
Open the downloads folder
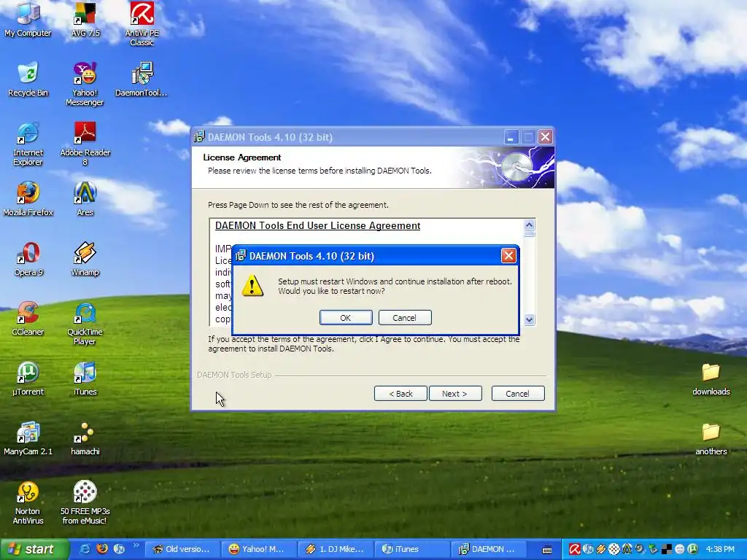(x=711, y=379)
